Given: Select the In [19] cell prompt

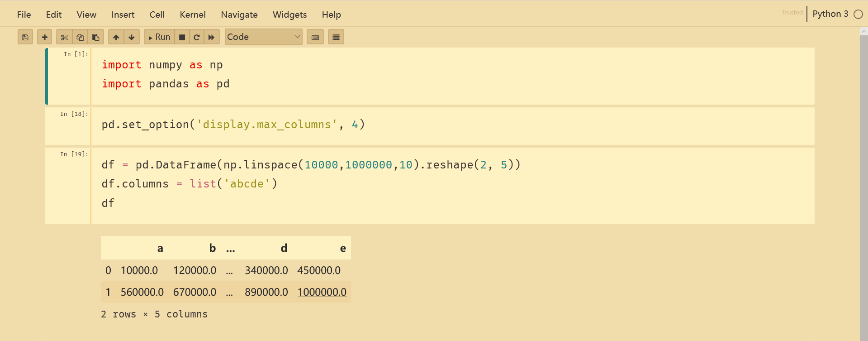Looking at the screenshot, I should pyautogui.click(x=74, y=154).
